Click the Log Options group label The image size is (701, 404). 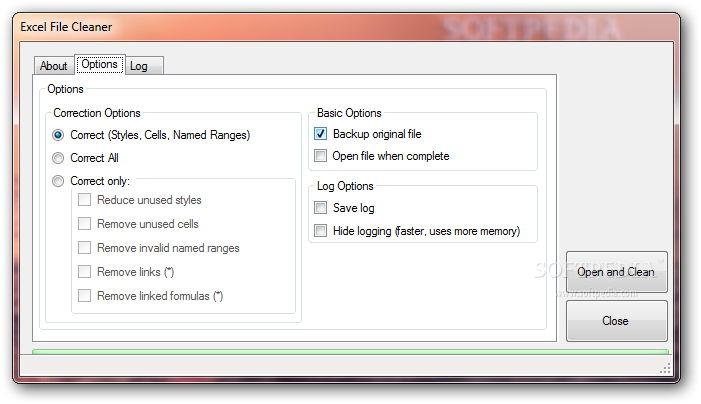pyautogui.click(x=345, y=186)
